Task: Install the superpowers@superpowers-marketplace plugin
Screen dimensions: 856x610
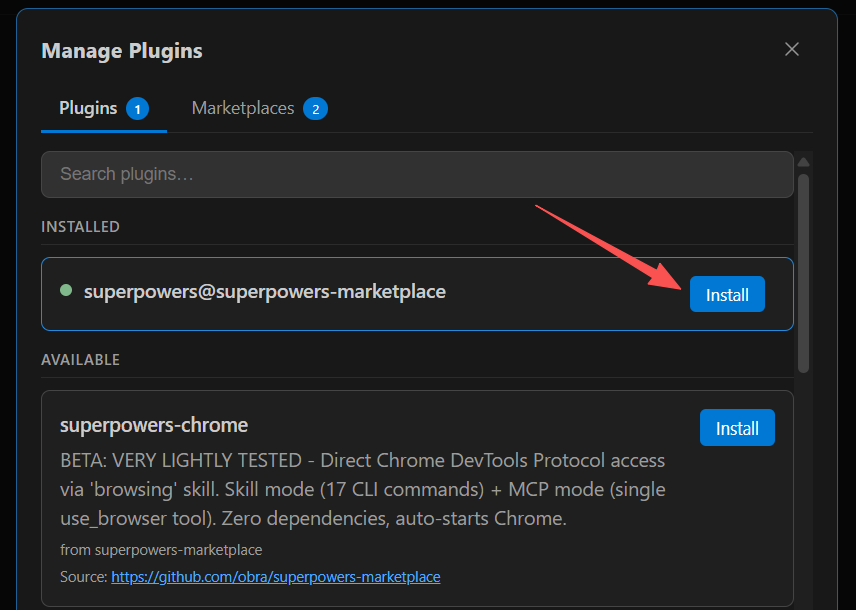Action: (727, 294)
